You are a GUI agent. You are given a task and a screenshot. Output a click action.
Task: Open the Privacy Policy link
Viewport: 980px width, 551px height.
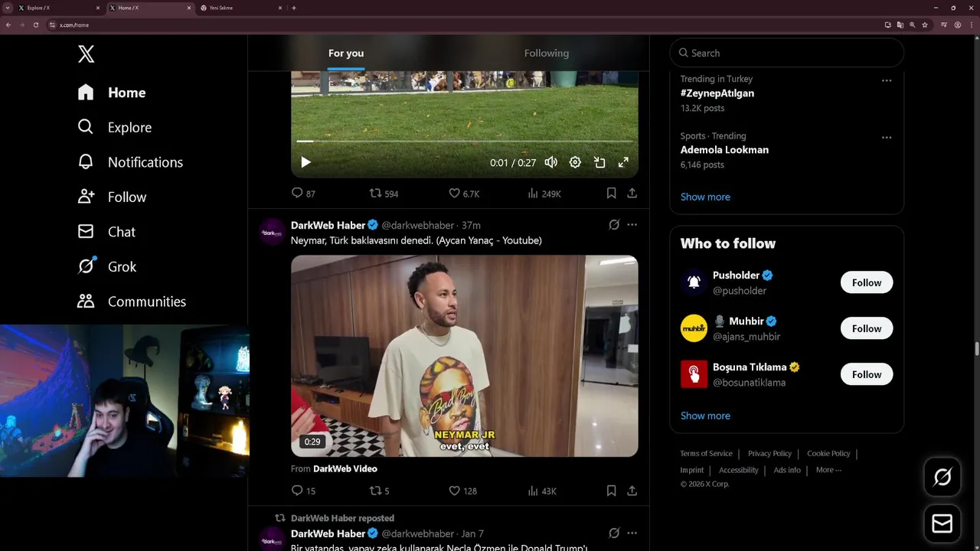point(769,454)
